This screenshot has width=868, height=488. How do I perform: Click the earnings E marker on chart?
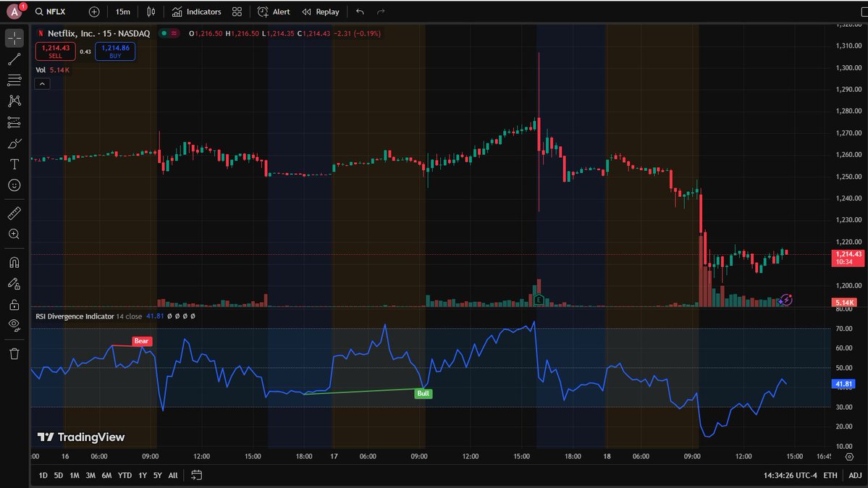(x=538, y=300)
